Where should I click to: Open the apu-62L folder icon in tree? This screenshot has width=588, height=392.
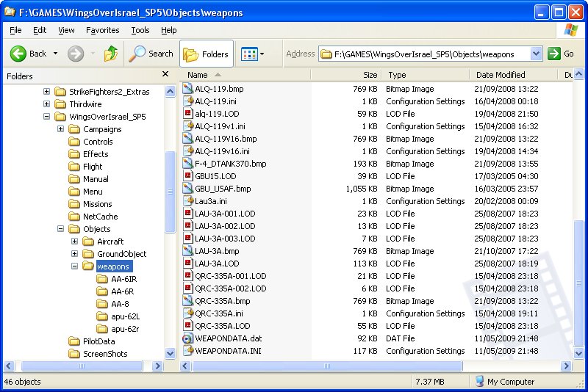(x=102, y=316)
